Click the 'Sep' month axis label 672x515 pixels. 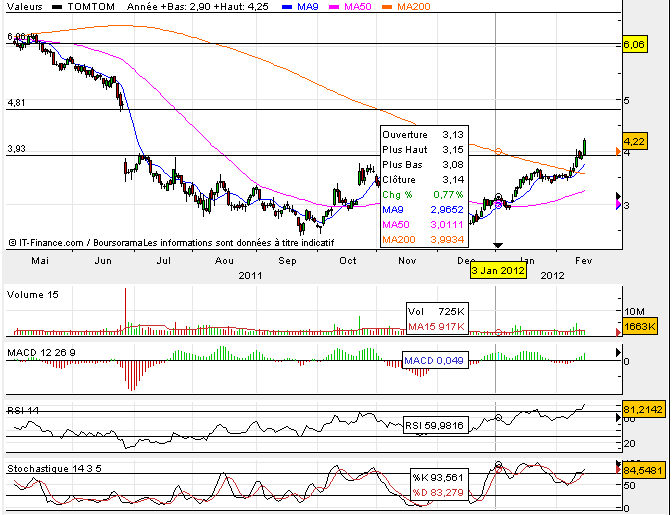[287, 261]
